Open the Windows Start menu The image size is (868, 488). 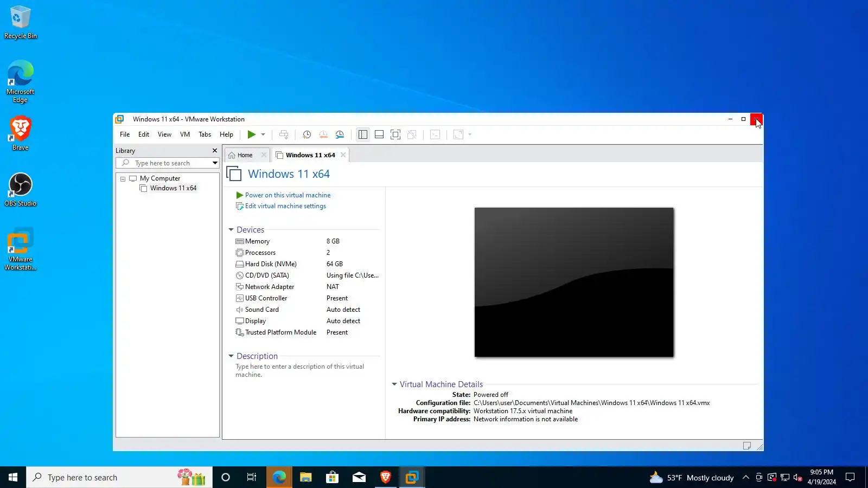tap(13, 477)
